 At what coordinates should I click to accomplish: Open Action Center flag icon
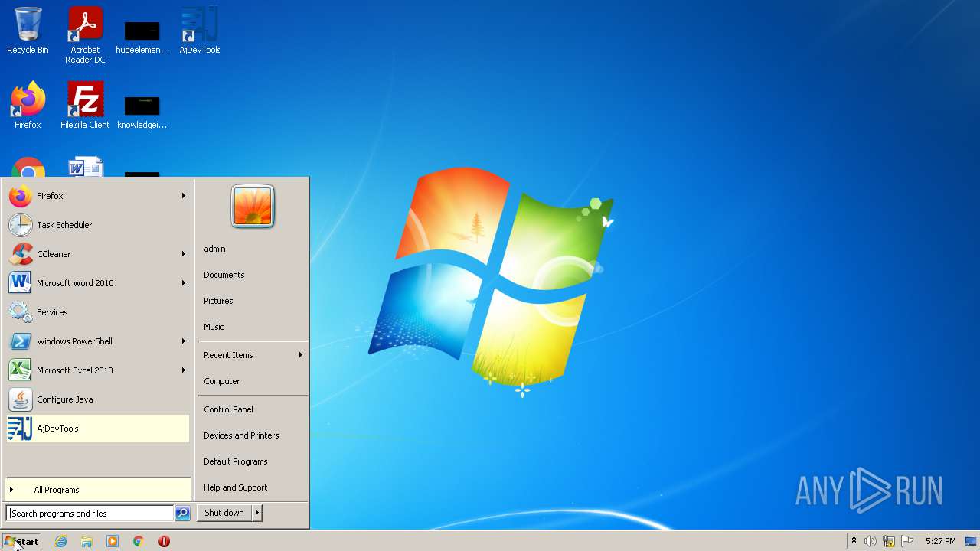tap(907, 541)
